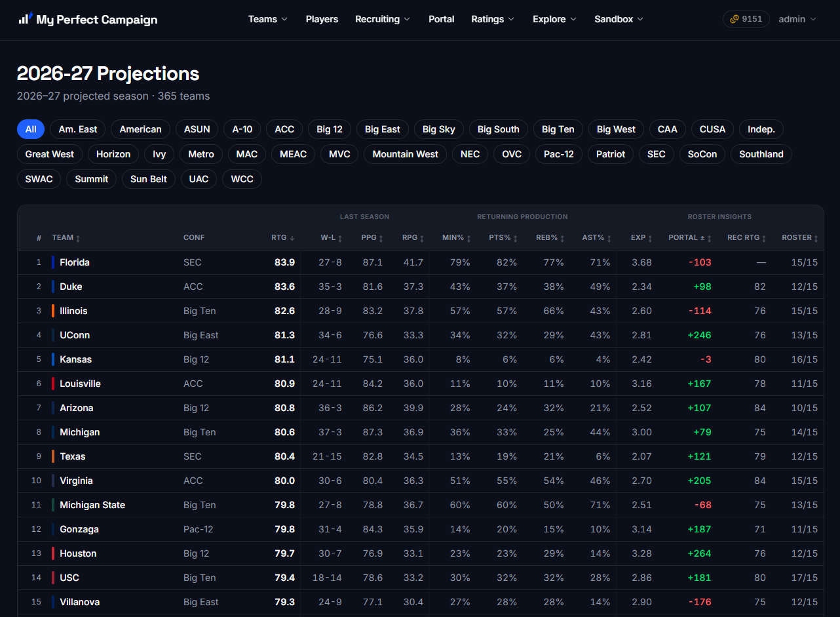Sort table by EXP column
The height and width of the screenshot is (617, 840).
(x=641, y=237)
